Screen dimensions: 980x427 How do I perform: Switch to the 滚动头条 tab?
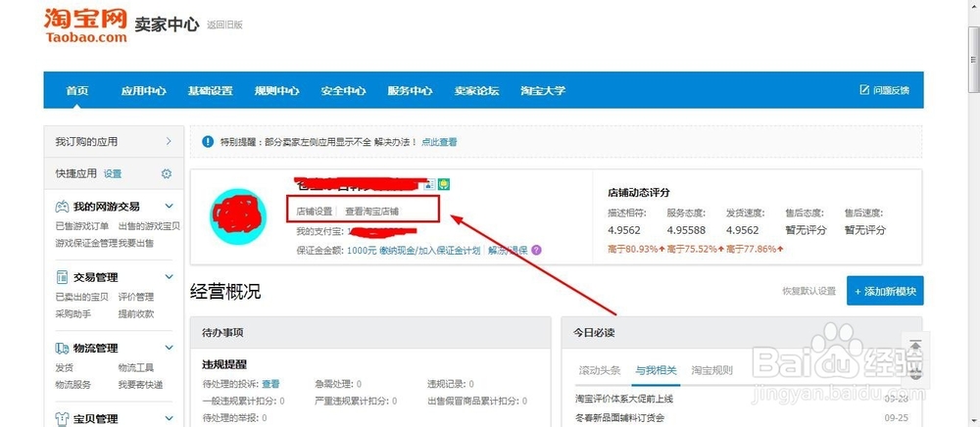pos(600,370)
